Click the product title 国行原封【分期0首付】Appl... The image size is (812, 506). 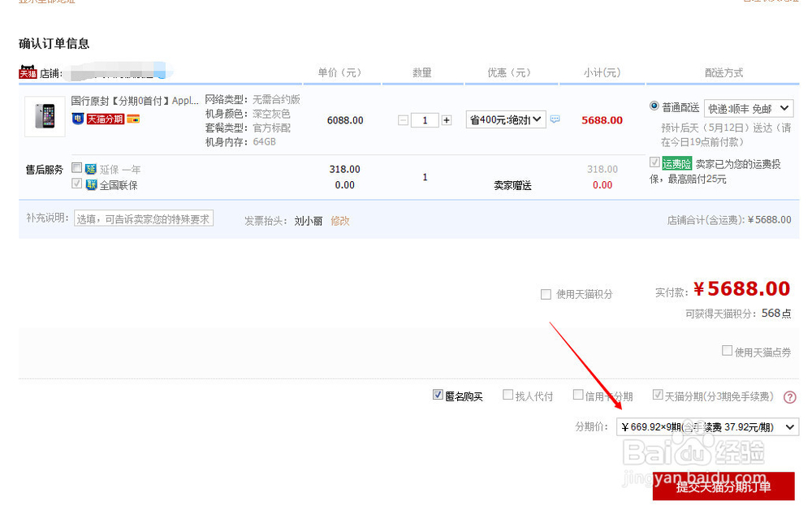tap(135, 101)
